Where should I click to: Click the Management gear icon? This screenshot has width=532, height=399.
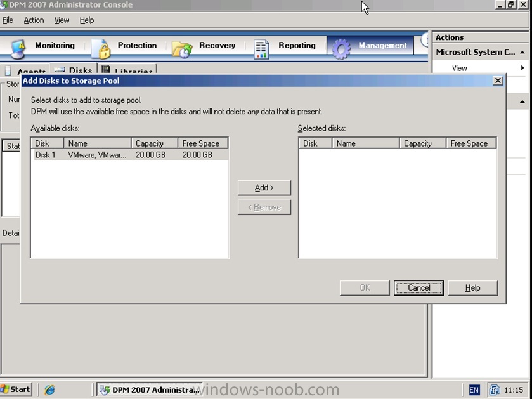click(341, 48)
